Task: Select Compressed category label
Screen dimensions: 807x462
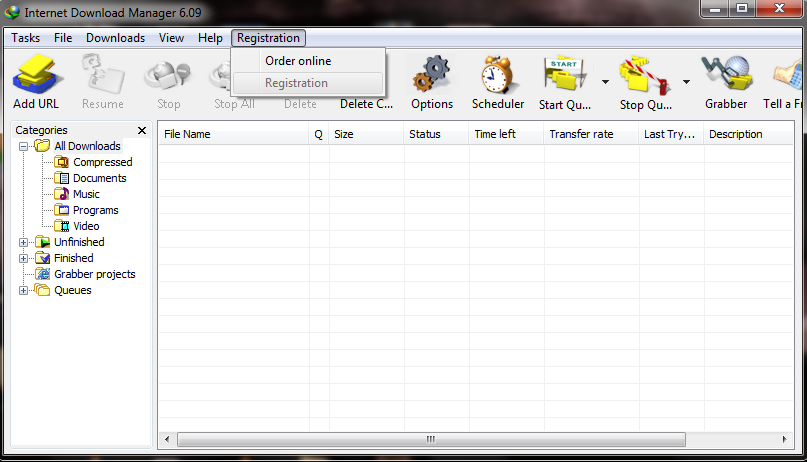Action: pyautogui.click(x=102, y=162)
